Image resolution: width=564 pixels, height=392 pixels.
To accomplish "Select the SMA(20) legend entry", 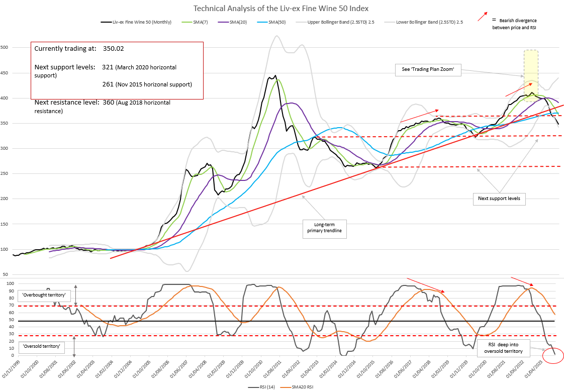I will point(232,22).
